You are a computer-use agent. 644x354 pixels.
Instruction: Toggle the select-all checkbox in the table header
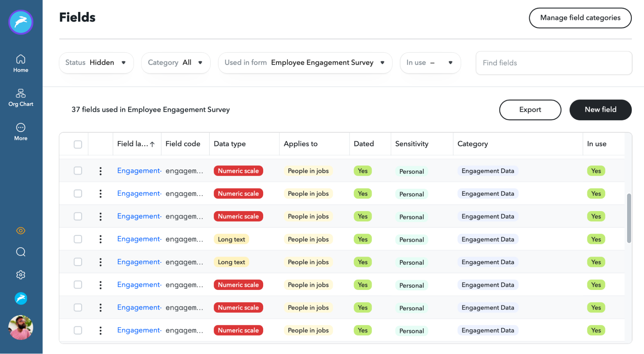tap(78, 144)
